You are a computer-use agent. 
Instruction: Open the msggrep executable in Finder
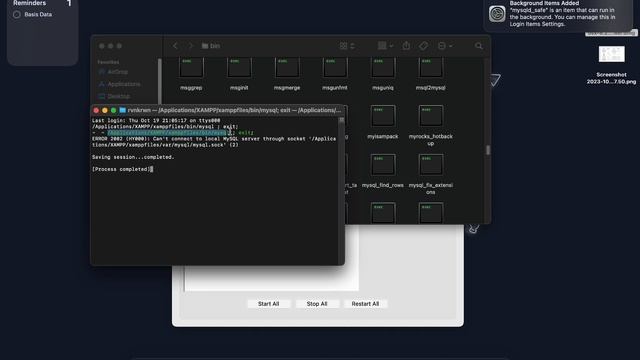click(x=191, y=68)
